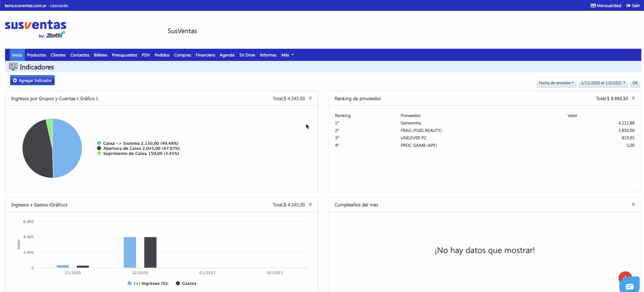Open the chat bubble widget icon
Screen dimensions: 644x292
[629, 286]
